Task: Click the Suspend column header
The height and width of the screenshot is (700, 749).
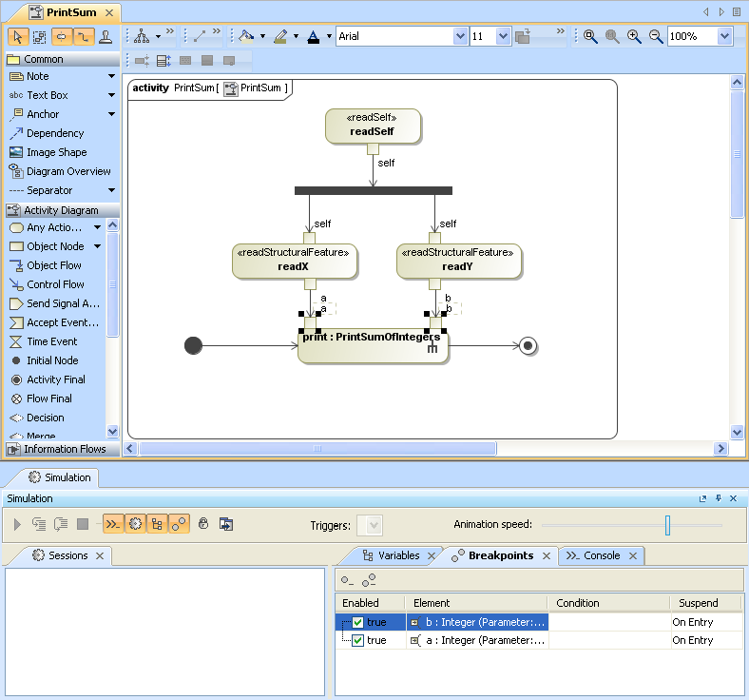Action: coord(694,603)
